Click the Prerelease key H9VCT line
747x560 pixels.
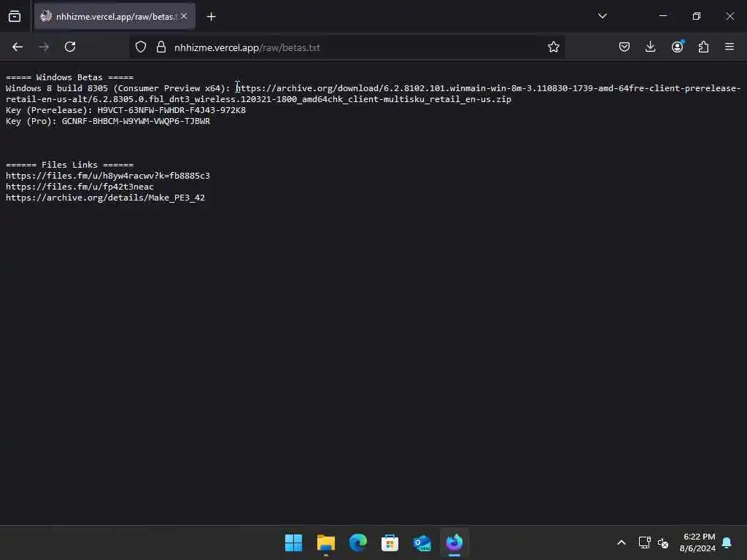click(x=125, y=110)
